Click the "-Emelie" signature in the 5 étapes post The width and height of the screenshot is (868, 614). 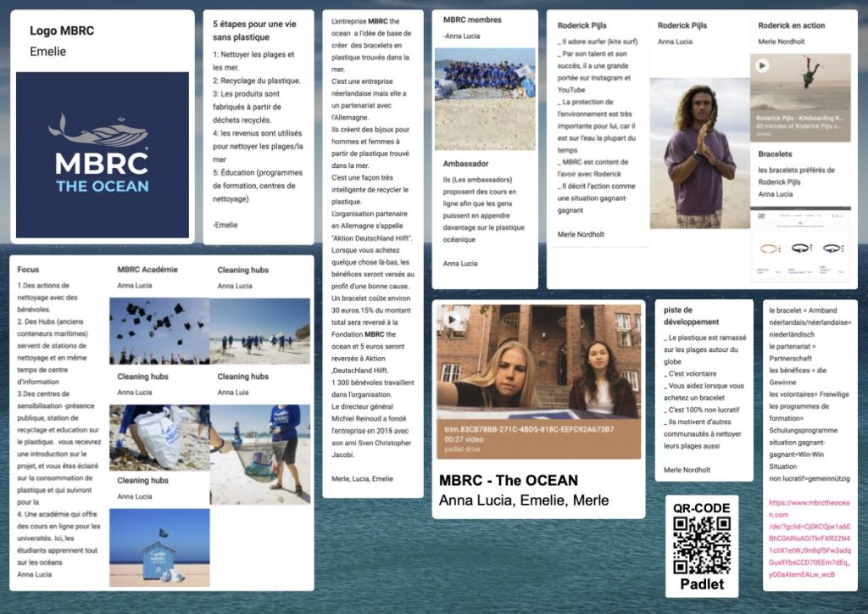(225, 225)
